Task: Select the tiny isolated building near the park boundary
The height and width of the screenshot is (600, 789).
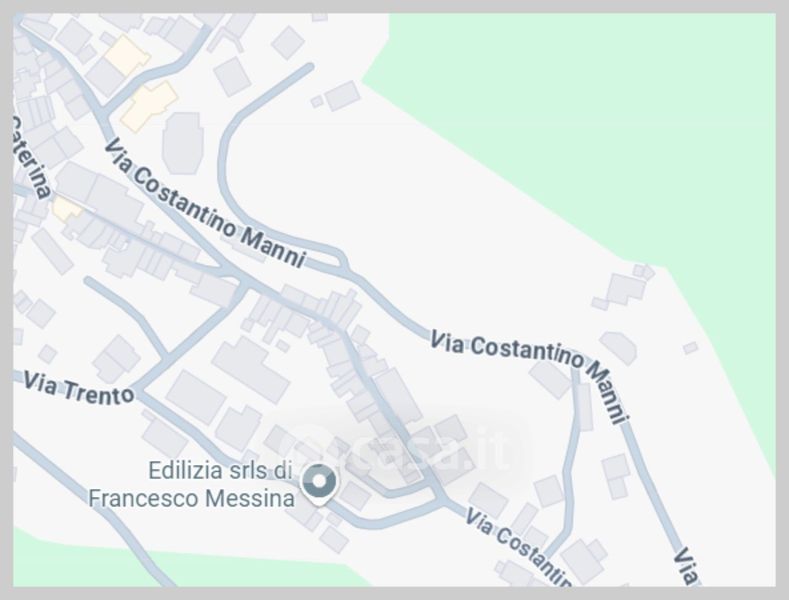Action: point(690,347)
